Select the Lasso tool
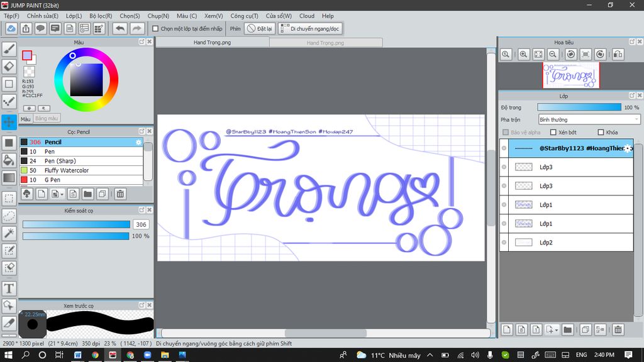The image size is (644, 362). pos(9,216)
